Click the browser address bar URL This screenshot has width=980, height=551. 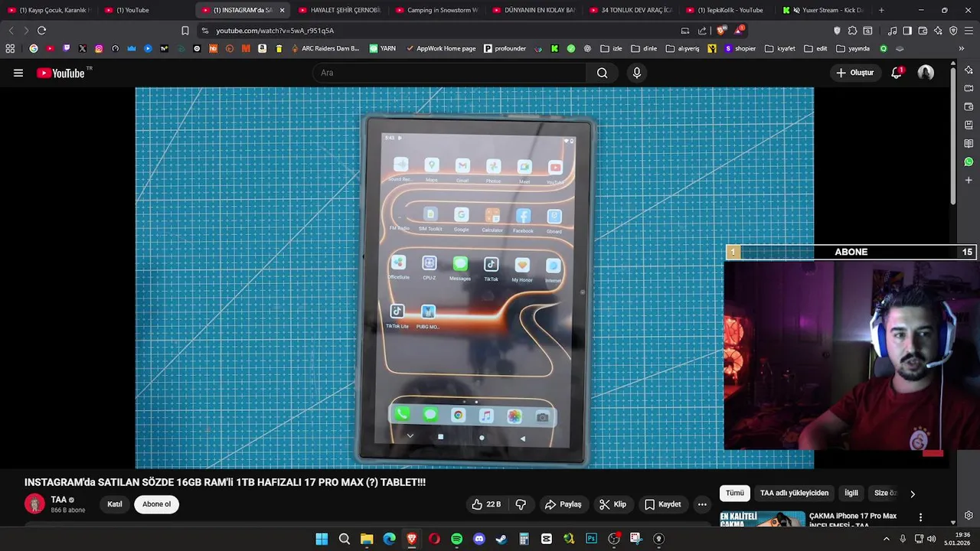coord(275,31)
